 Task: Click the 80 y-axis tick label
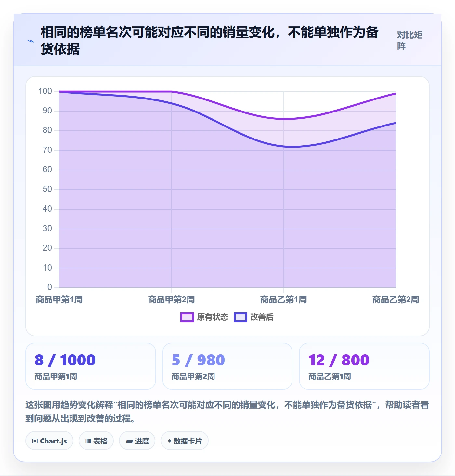47,130
